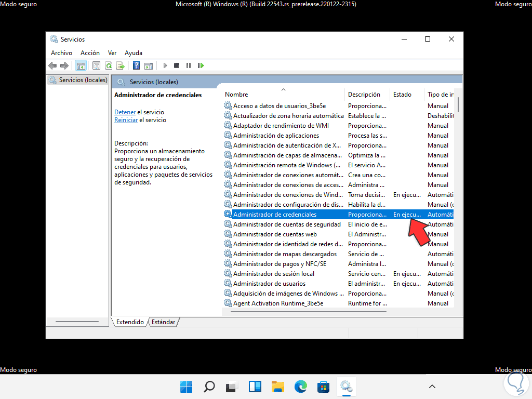
Task: Select Administrador de cuentas de seguridad
Action: (338, 224)
